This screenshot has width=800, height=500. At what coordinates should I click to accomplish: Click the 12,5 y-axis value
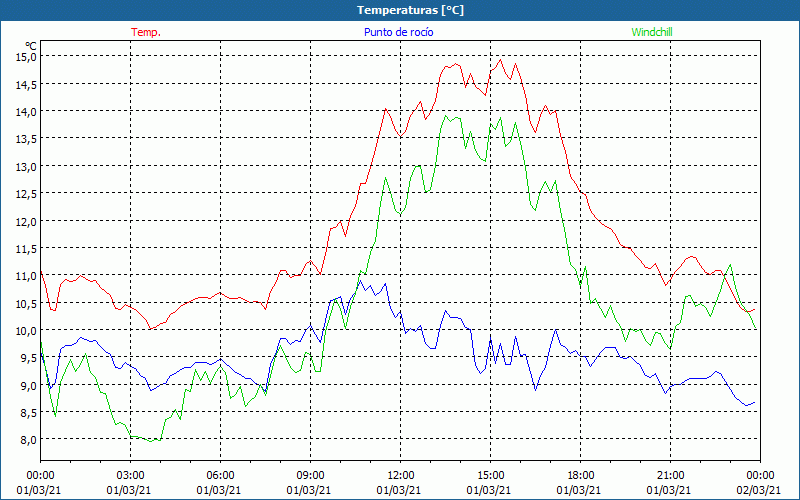pos(27,194)
